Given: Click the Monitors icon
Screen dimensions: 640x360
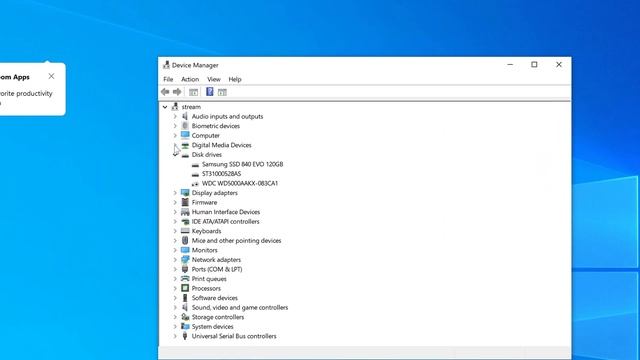Looking at the screenshot, I should coord(185,250).
